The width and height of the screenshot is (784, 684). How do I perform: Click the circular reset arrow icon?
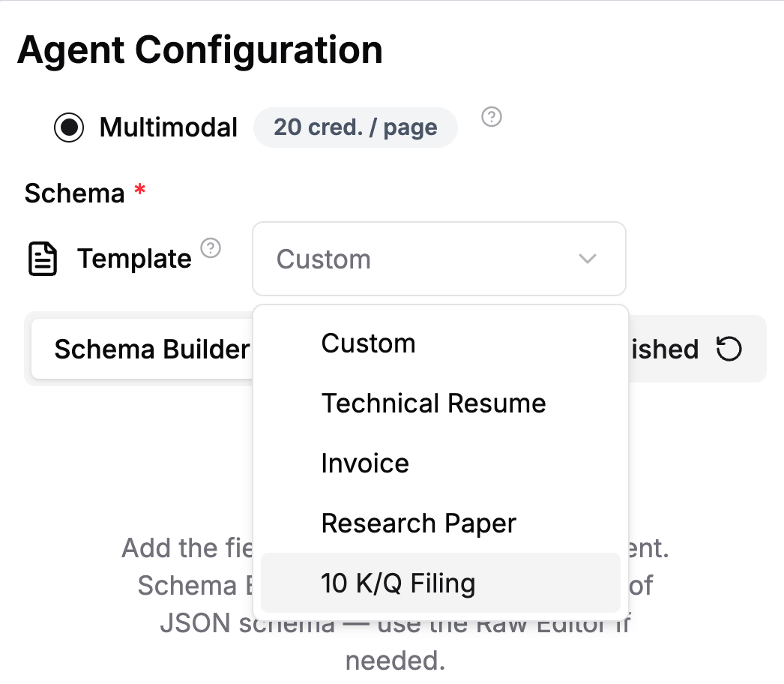point(729,349)
